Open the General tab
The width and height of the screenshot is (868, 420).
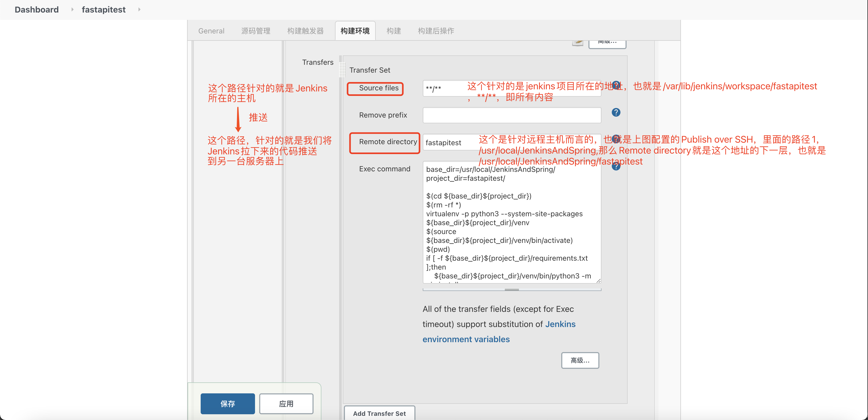click(211, 31)
